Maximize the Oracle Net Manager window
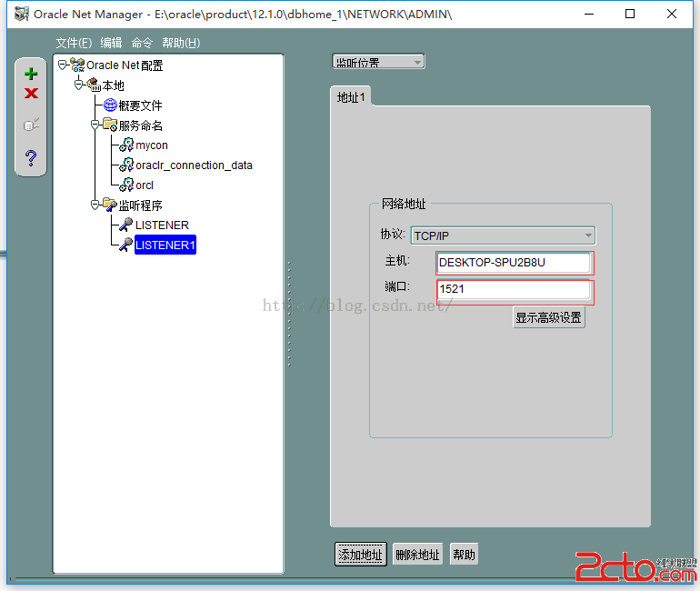This screenshot has width=700, height=591. [x=630, y=15]
